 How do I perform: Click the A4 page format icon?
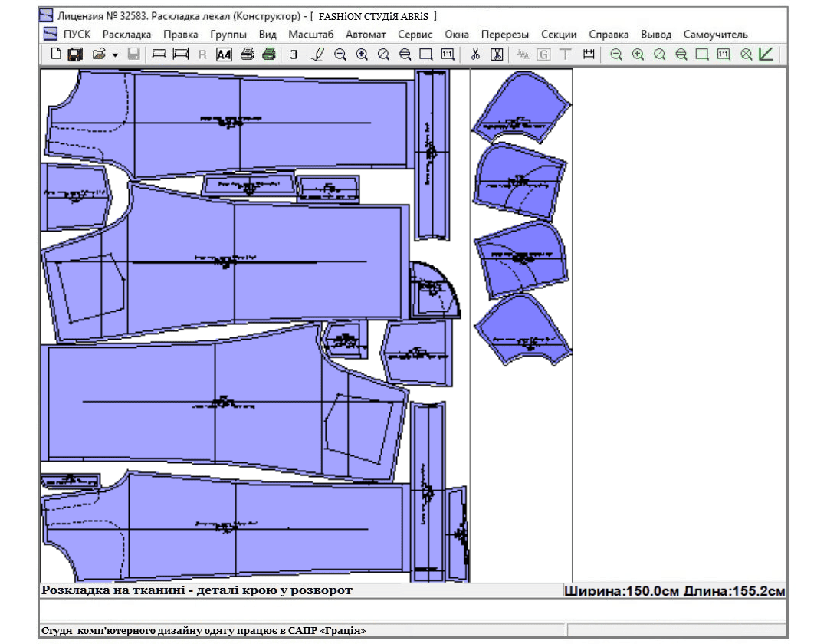click(x=224, y=54)
